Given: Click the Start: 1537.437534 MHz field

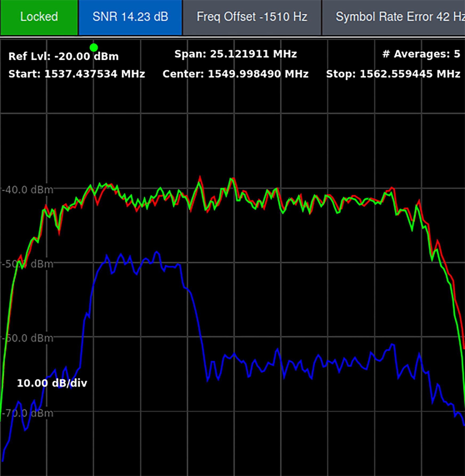Looking at the screenshot, I should pos(77,74).
